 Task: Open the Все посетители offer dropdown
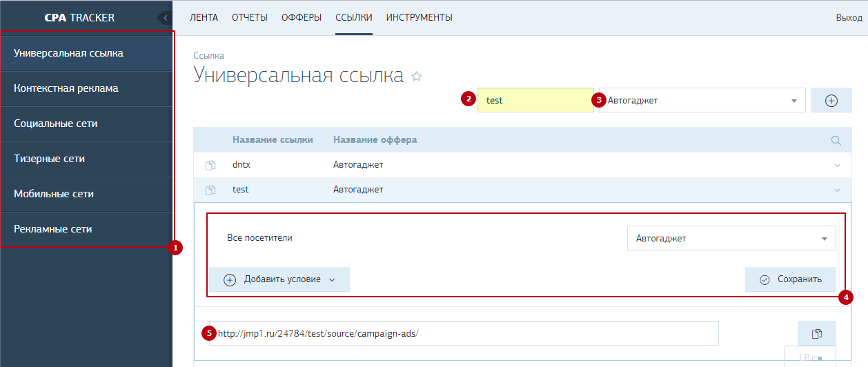[731, 239]
